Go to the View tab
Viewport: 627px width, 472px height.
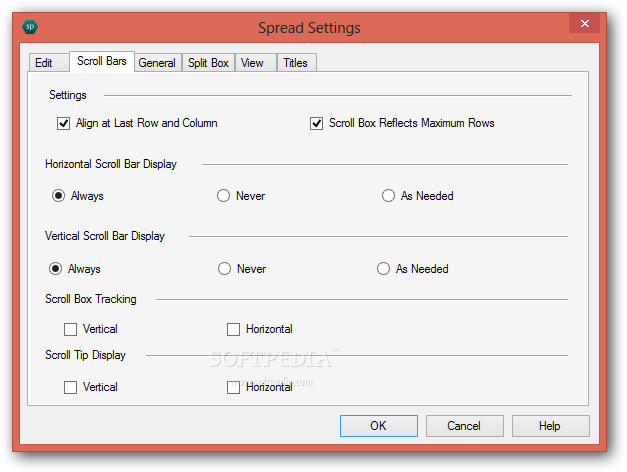pyautogui.click(x=252, y=63)
